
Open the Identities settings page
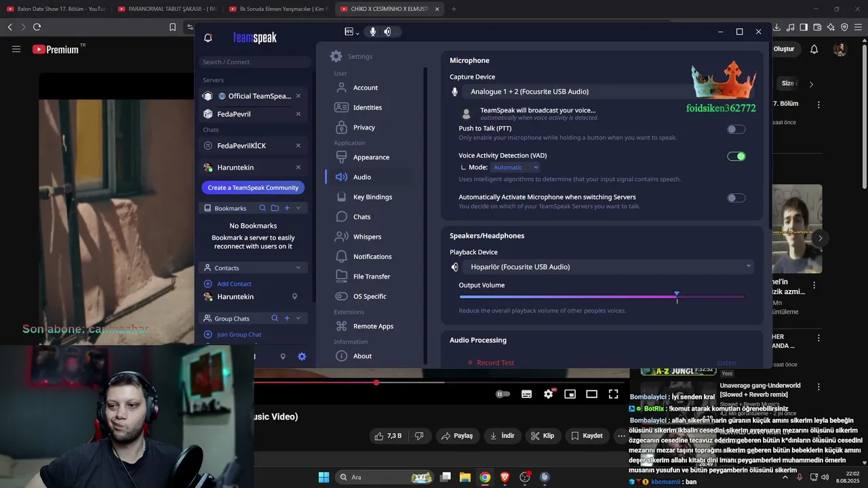(367, 107)
